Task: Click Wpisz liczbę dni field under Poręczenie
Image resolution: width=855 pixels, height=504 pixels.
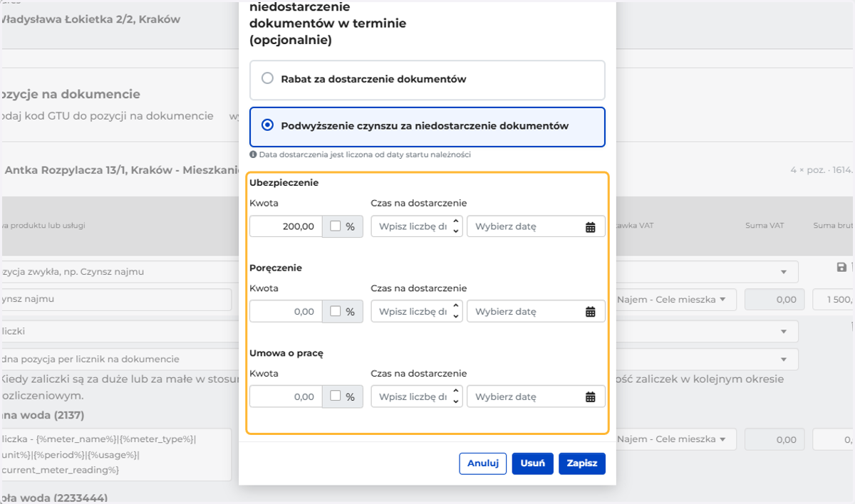Action: tap(417, 311)
